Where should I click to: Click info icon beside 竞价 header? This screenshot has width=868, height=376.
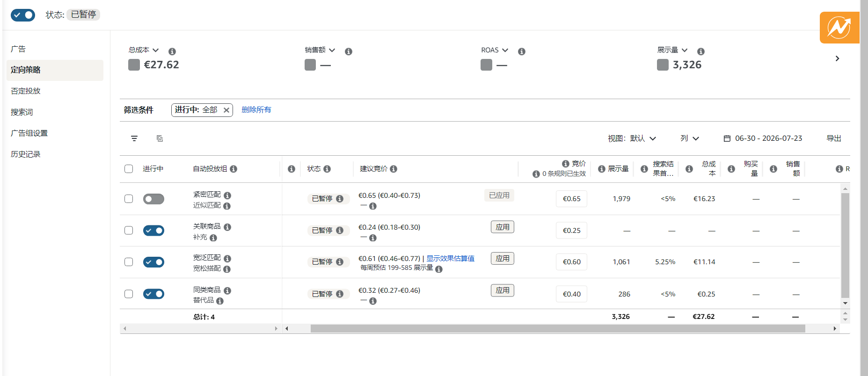(x=566, y=164)
